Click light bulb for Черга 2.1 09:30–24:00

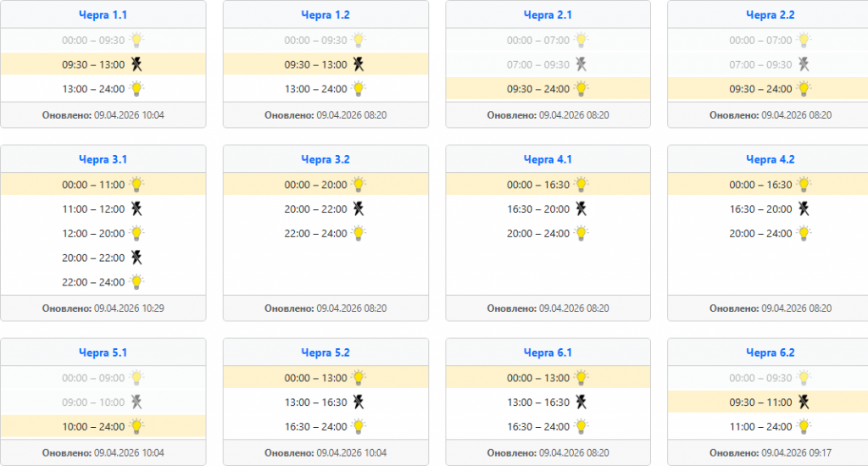pos(581,88)
